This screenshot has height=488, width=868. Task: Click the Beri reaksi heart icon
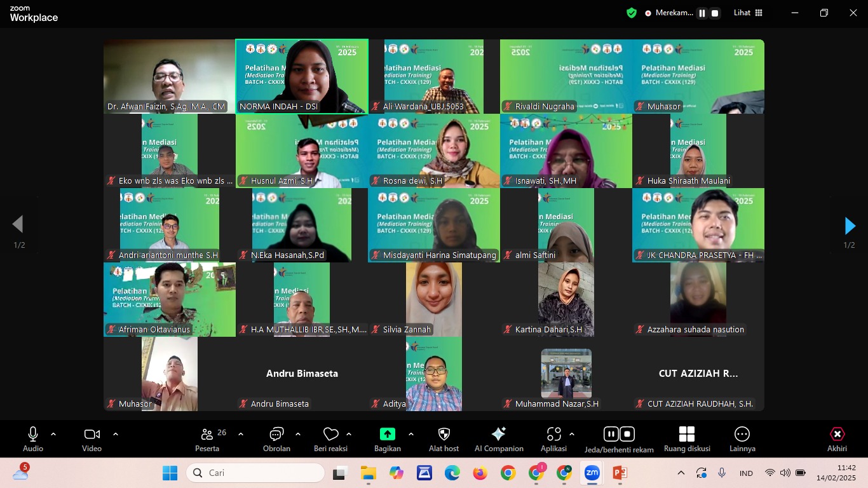pyautogui.click(x=330, y=434)
